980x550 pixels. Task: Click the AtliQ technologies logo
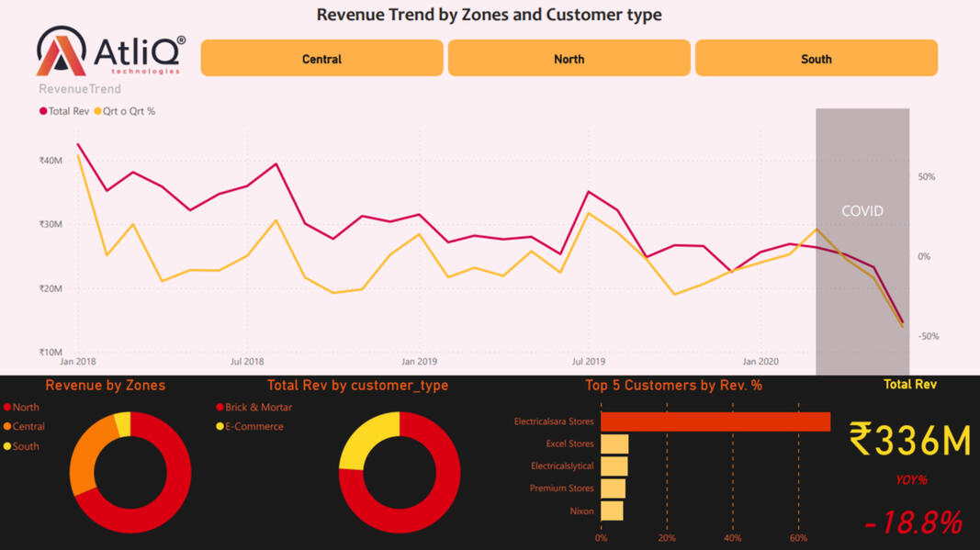tap(109, 51)
